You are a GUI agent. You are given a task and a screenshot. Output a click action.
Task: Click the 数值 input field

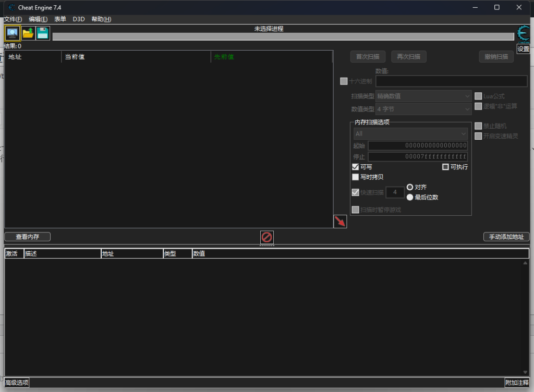[x=451, y=81]
